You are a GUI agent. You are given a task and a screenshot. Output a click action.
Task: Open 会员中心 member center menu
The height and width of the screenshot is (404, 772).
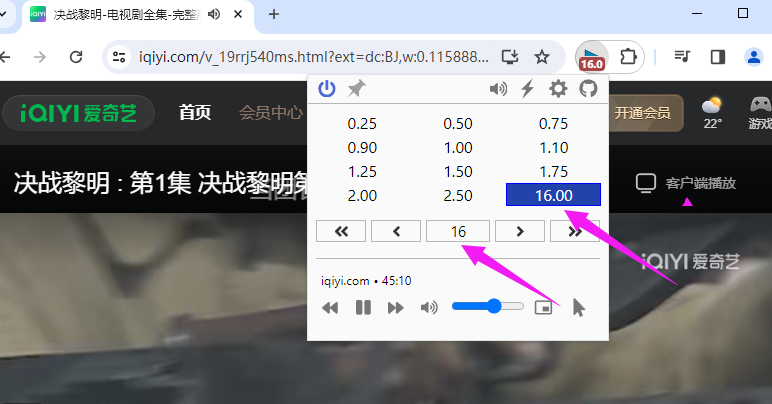(x=271, y=113)
